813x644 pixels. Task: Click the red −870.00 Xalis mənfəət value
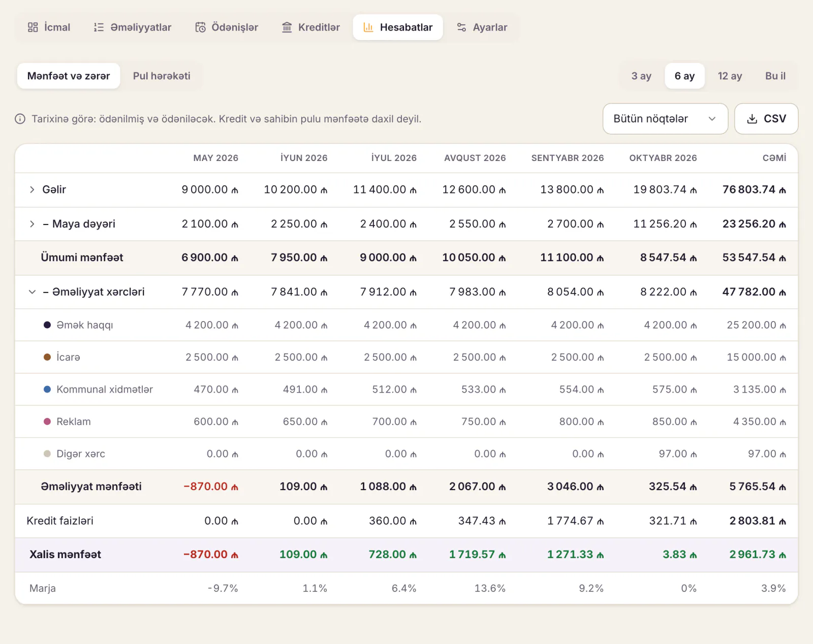pos(210,555)
